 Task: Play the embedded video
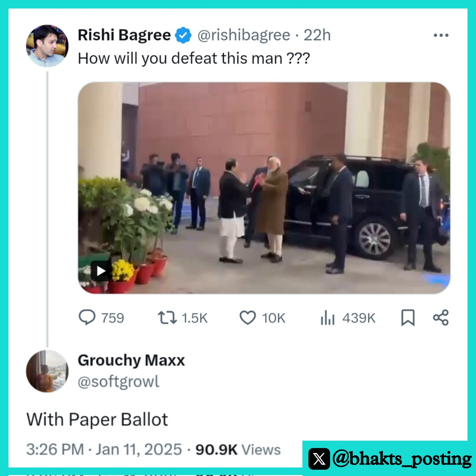coord(101,271)
